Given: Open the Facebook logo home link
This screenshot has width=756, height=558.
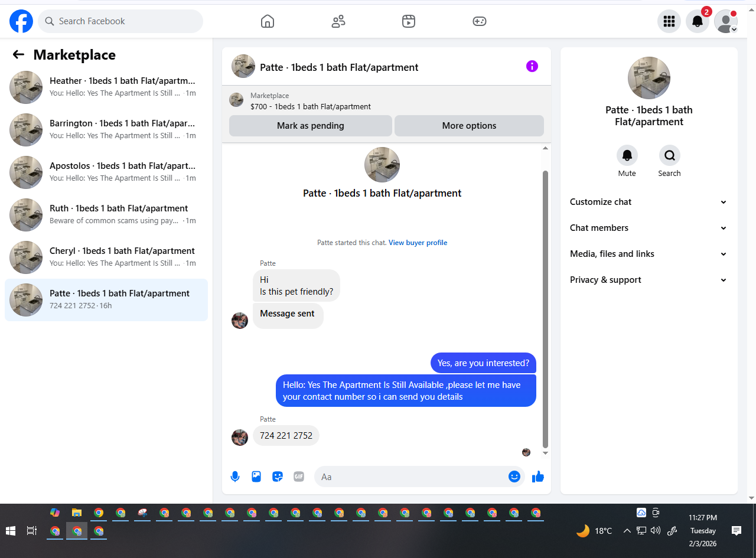Looking at the screenshot, I should [21, 21].
